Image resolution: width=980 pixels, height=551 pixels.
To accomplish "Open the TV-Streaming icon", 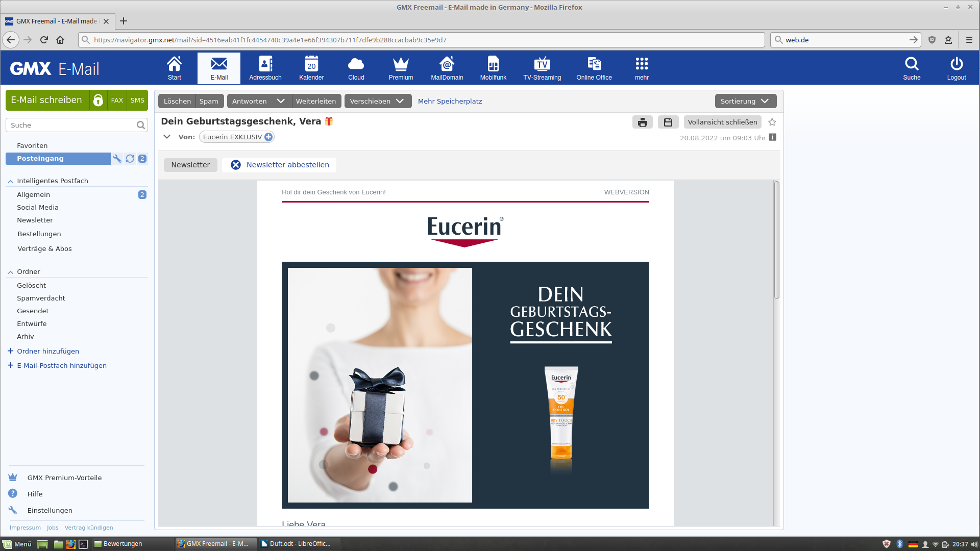I will tap(542, 68).
